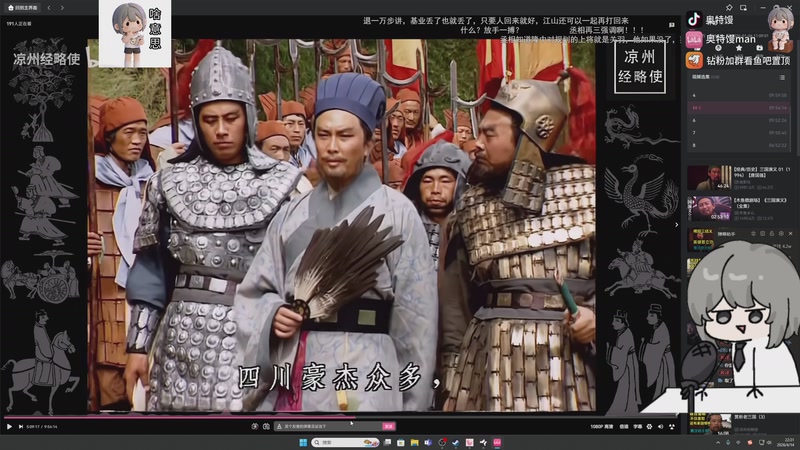Collapse sidebar using the right chevron
This screenshot has height=450, width=800.
[x=677, y=224]
